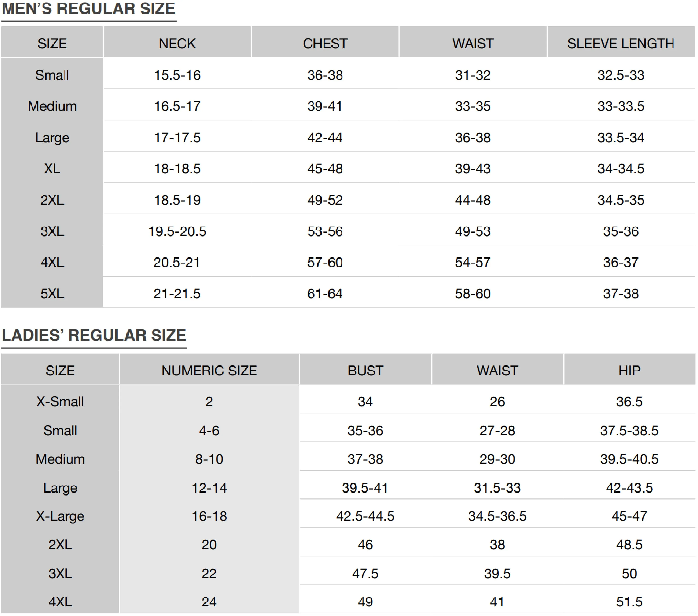This screenshot has width=698, height=616.
Task: Select ladies' waist value 31.5-33
Action: [x=497, y=488]
